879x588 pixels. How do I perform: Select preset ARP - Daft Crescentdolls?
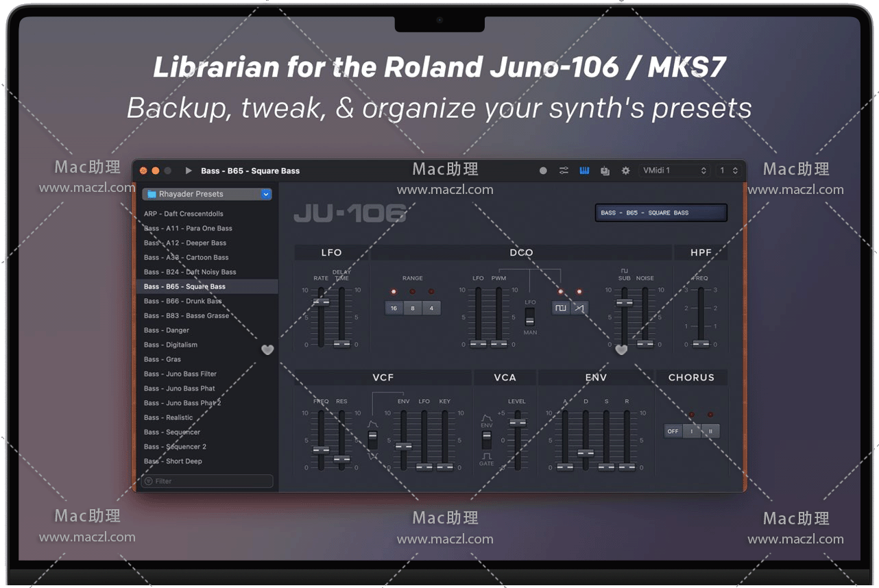pyautogui.click(x=183, y=214)
